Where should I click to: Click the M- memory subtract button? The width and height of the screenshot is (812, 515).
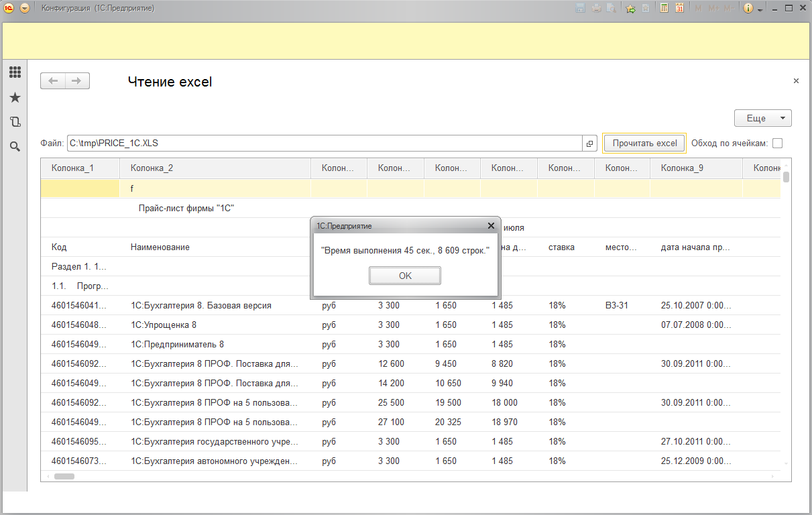pos(730,9)
